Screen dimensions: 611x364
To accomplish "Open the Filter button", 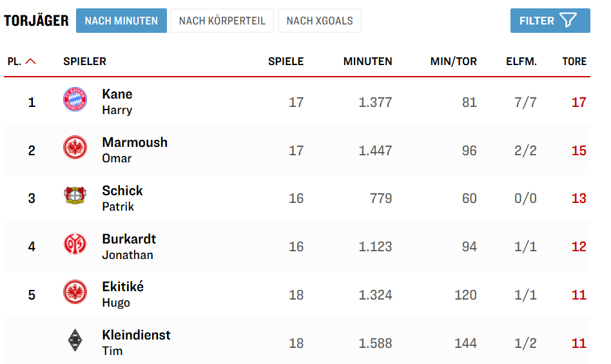I will point(550,21).
